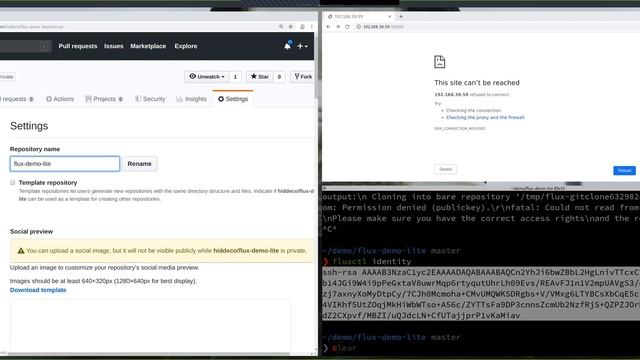Select the 192.168.39.59 browser tab
Screen dimensions: 640x360
(x=358, y=16)
